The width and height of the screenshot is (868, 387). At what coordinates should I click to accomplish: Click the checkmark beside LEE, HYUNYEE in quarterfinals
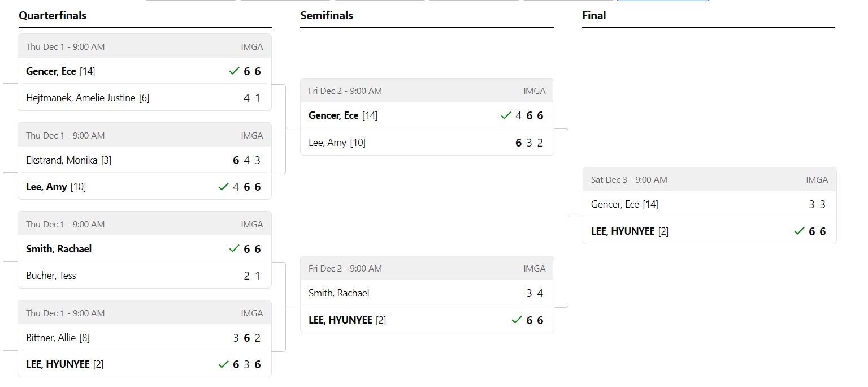coord(223,364)
